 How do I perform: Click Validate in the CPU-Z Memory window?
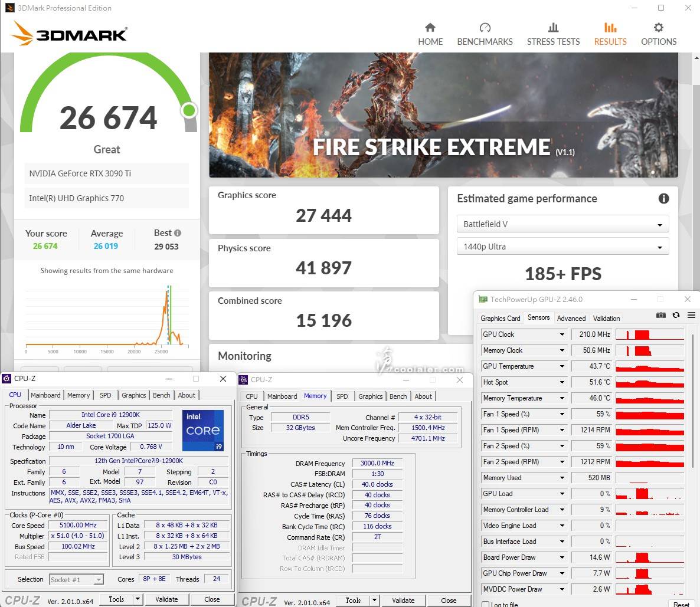pos(403,601)
